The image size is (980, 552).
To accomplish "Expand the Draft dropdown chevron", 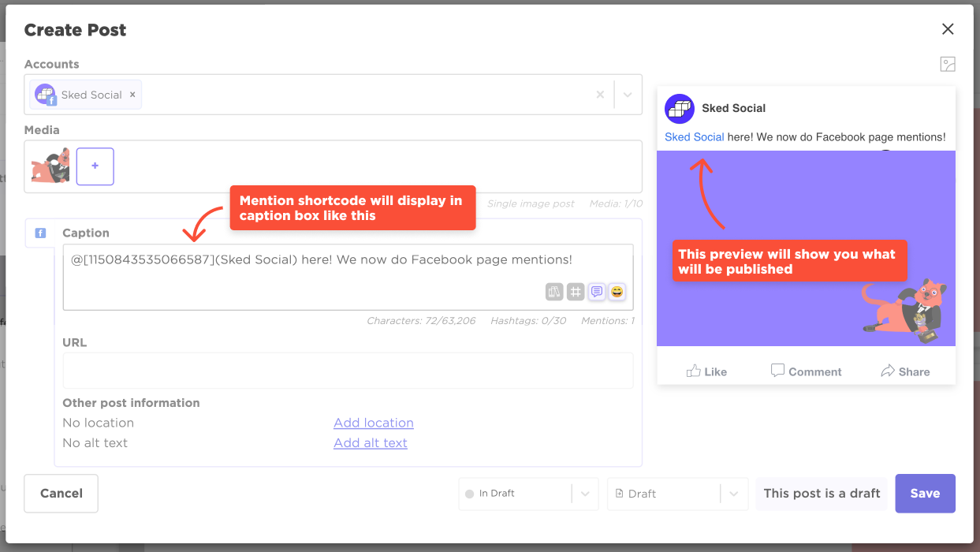I will pos(734,494).
